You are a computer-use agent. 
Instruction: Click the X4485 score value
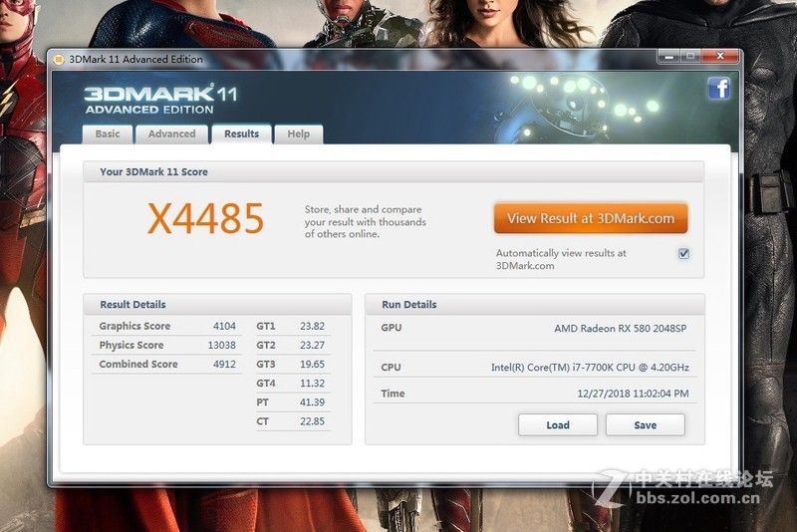coord(206,219)
